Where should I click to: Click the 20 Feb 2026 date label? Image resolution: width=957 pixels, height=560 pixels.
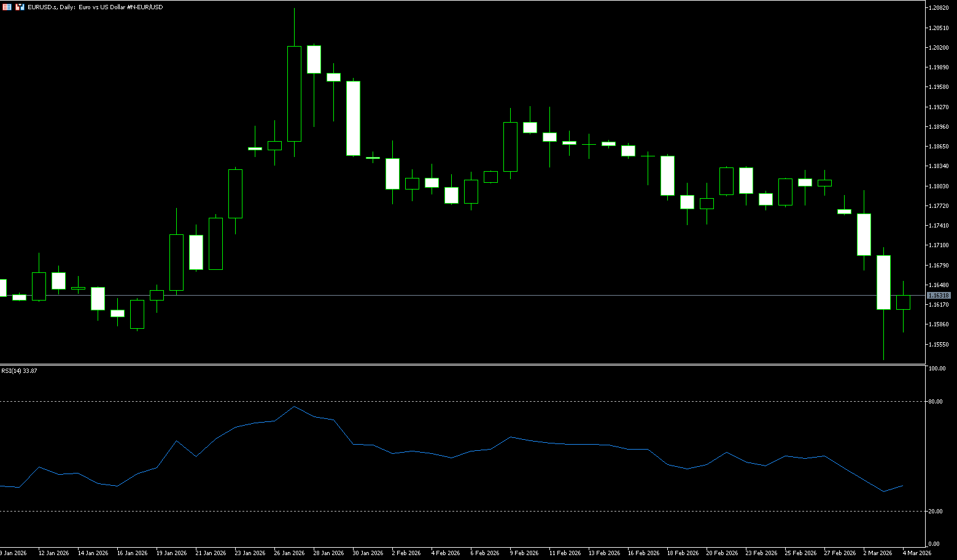(721, 553)
